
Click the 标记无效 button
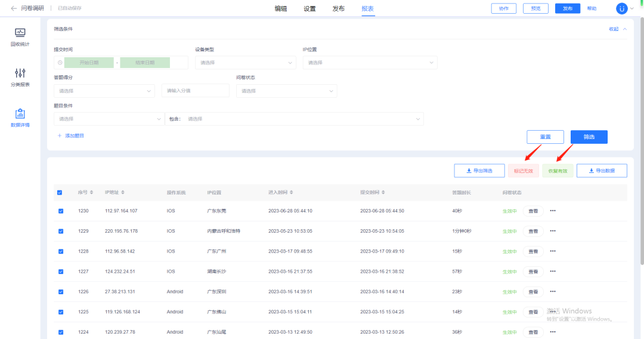click(524, 171)
